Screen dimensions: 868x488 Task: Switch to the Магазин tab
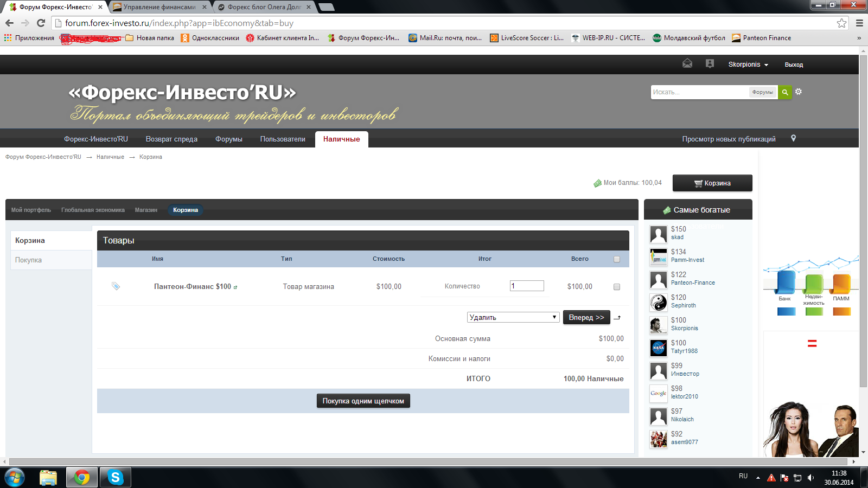pyautogui.click(x=146, y=210)
